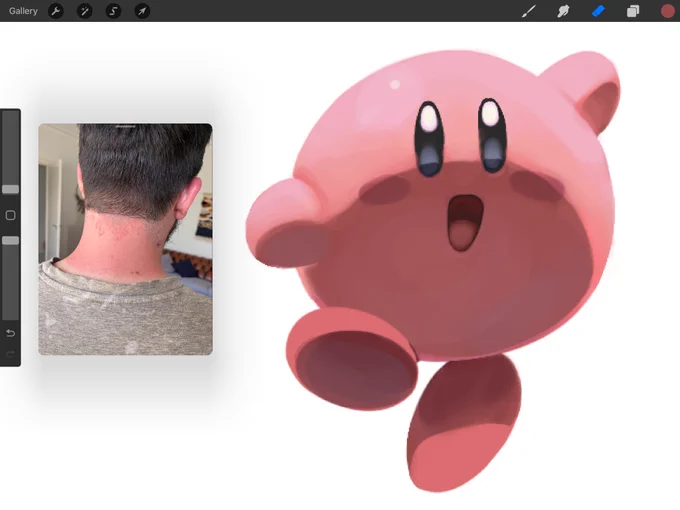Click Kirby's open mouth on the canvas
680x510 pixels.
click(464, 222)
